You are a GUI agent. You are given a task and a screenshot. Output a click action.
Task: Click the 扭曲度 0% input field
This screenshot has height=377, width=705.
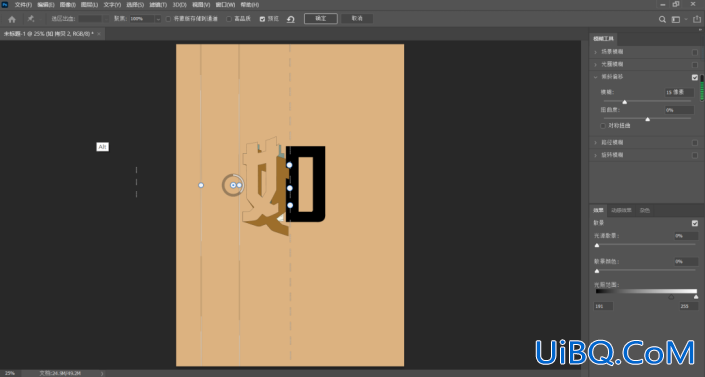pyautogui.click(x=679, y=110)
